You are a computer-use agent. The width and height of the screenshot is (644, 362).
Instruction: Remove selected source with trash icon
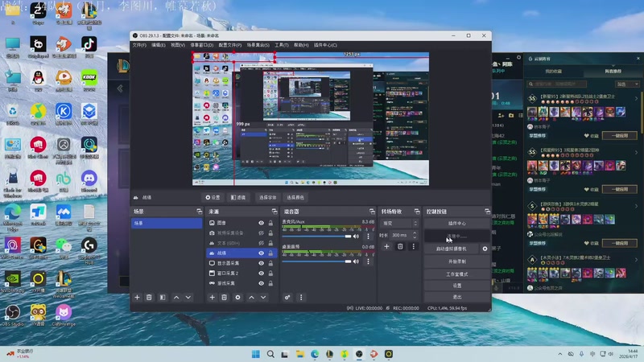225,297
